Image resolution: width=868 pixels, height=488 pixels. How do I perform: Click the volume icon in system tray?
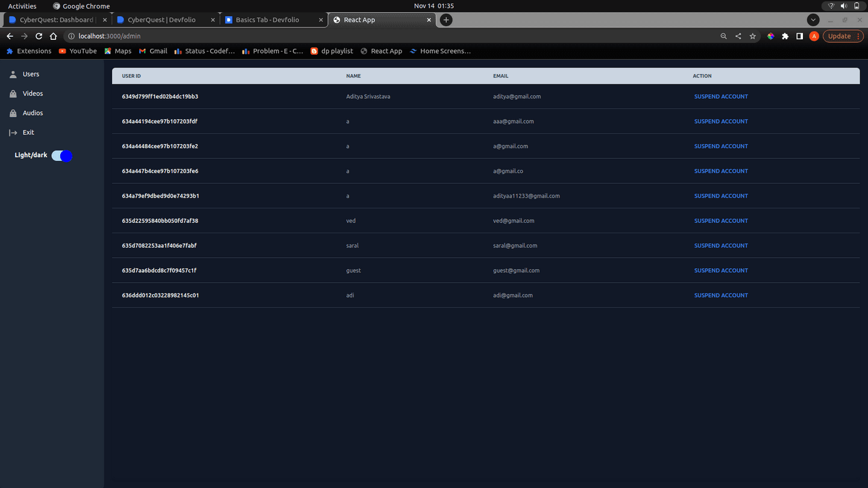click(844, 6)
